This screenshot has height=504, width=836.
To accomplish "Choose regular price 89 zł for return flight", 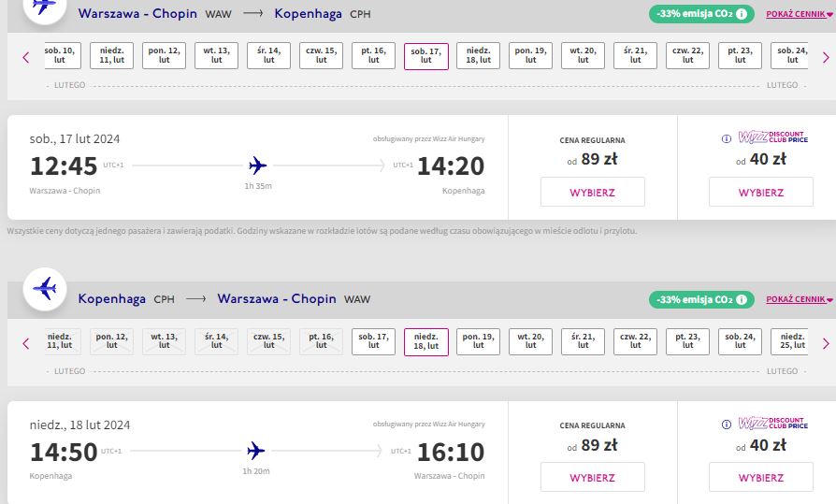I will click(x=592, y=477).
